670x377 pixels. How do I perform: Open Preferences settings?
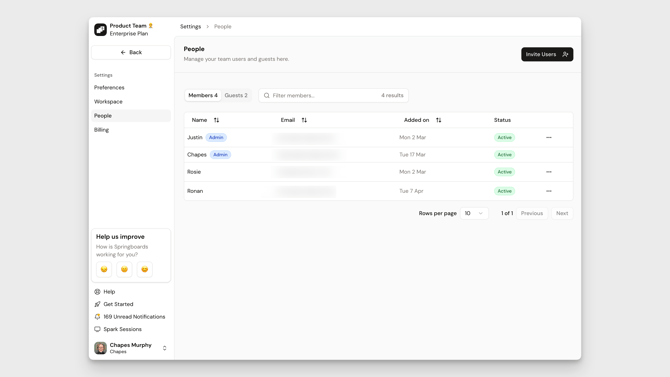pyautogui.click(x=109, y=87)
